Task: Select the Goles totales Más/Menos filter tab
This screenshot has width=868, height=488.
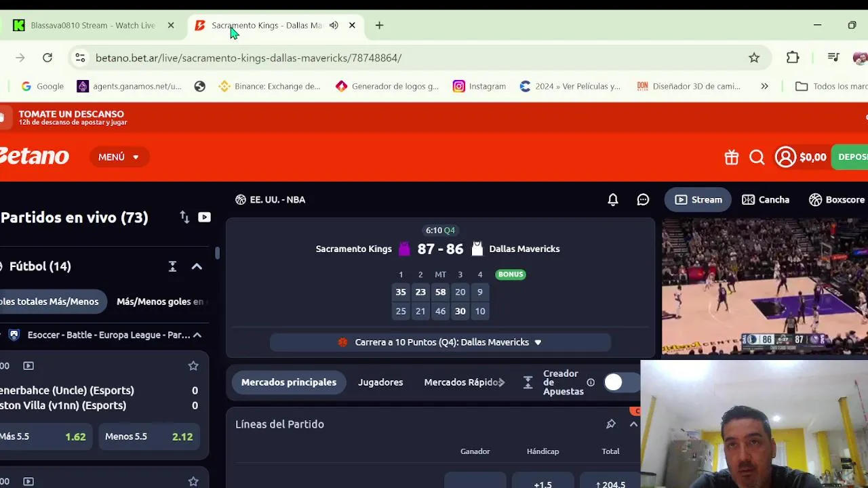Action: coord(52,302)
